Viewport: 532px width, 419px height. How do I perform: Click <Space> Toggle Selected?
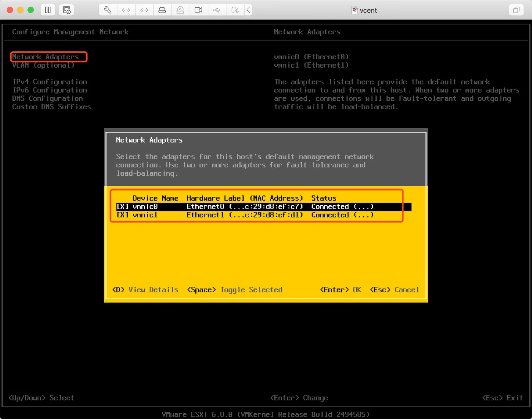point(235,290)
